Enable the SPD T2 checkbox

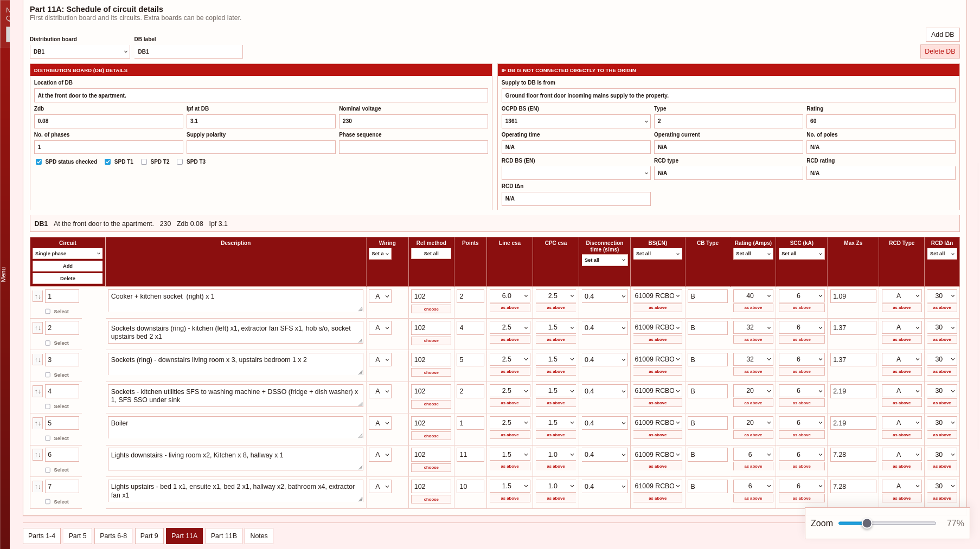pos(144,162)
